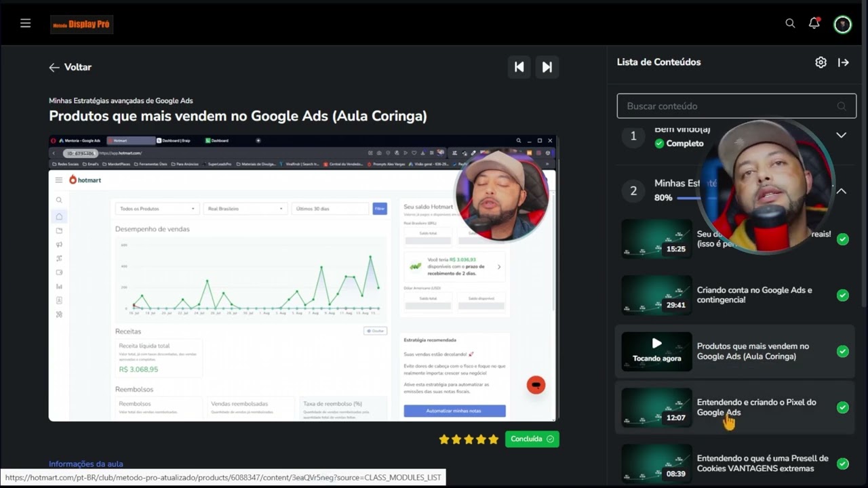Open the Informações da aula tab
868x488 pixels.
click(x=86, y=464)
